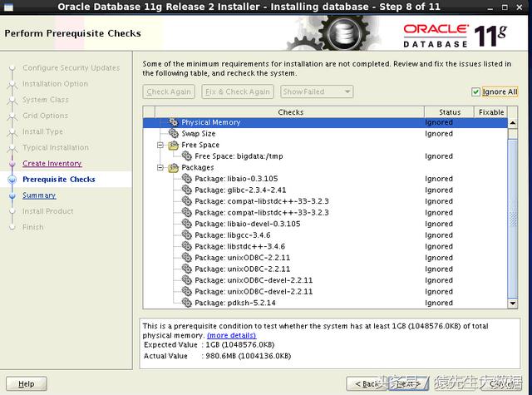The image size is (532, 395).
Task: Select Free Space: bigdata:/tmp row
Action: (x=325, y=156)
